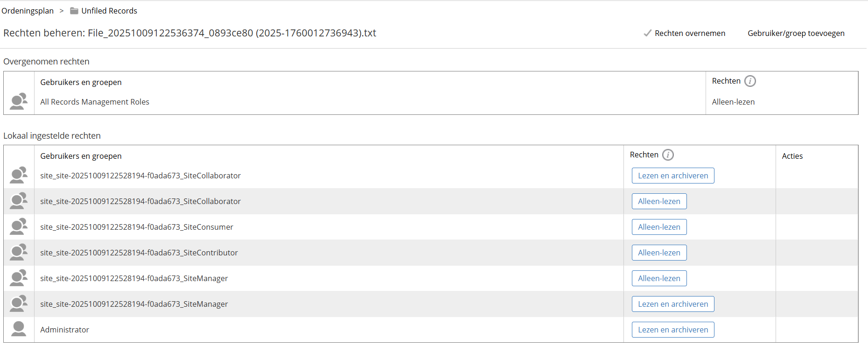Screen dimensions: 868x353
Task: Open the SiteContributor Alleen-lezen dropdown
Action: point(659,253)
